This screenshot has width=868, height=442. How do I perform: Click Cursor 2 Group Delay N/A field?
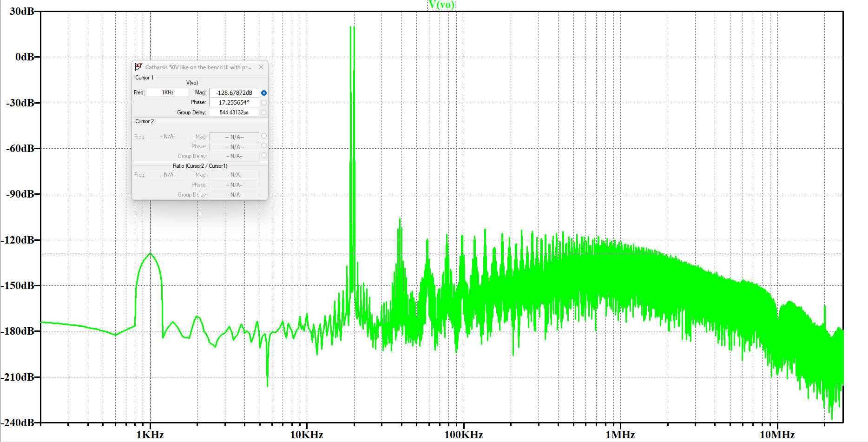coord(234,156)
